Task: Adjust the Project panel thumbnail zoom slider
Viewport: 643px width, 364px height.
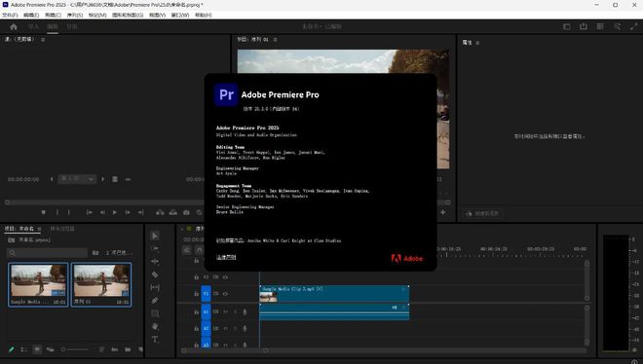Action: coord(75,349)
